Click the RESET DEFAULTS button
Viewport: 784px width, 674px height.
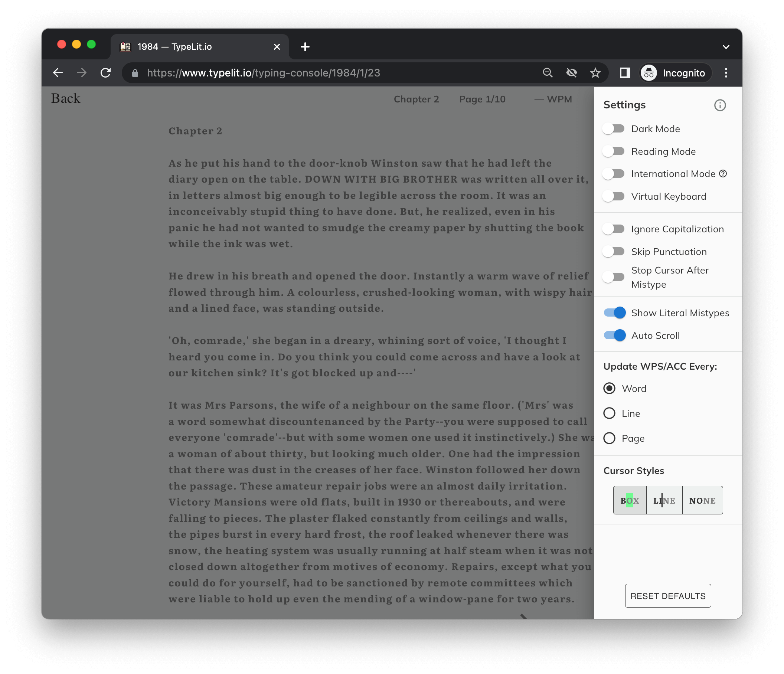click(x=667, y=596)
